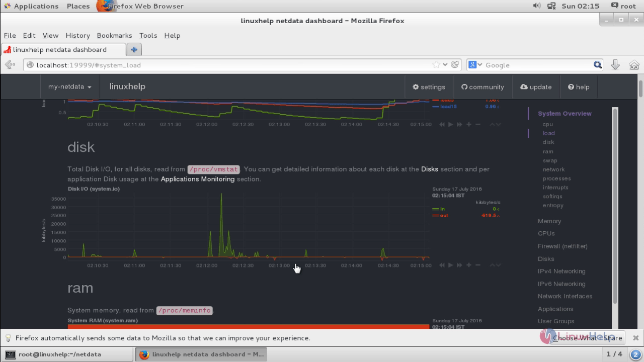This screenshot has height=362, width=644.
Task: Dismiss the Firefox data notification bar
Action: coord(636,338)
